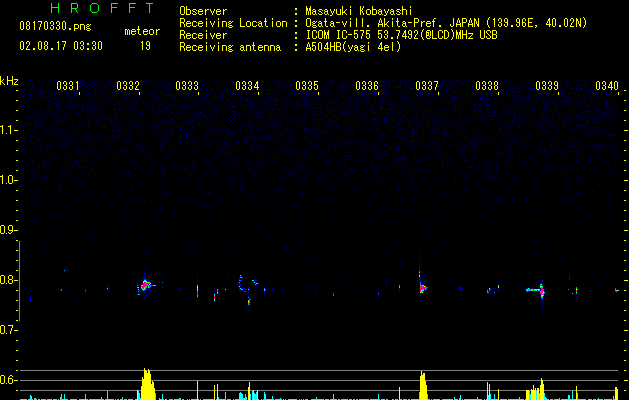This screenshot has height=400, width=629.
Task: Click the observer name Masayuki Kobayashi
Action: click(x=359, y=11)
